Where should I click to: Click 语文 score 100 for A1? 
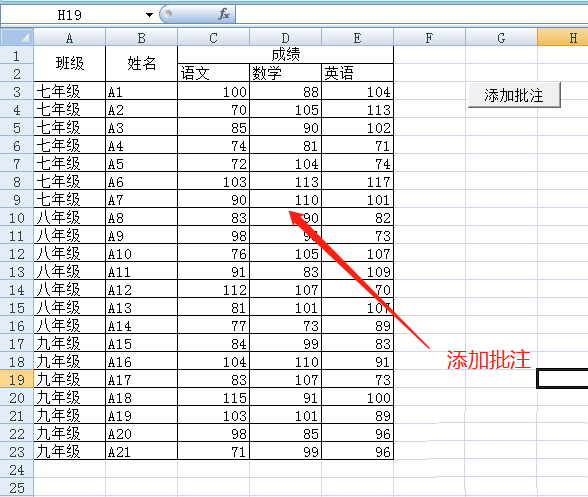(213, 92)
